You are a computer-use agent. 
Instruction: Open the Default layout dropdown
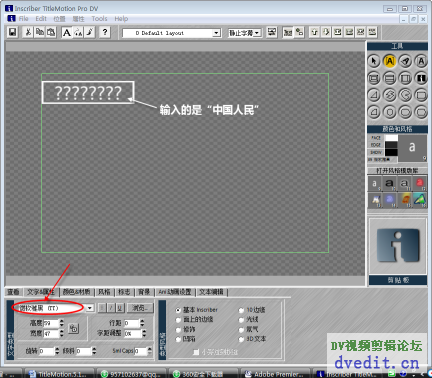pyautogui.click(x=171, y=33)
